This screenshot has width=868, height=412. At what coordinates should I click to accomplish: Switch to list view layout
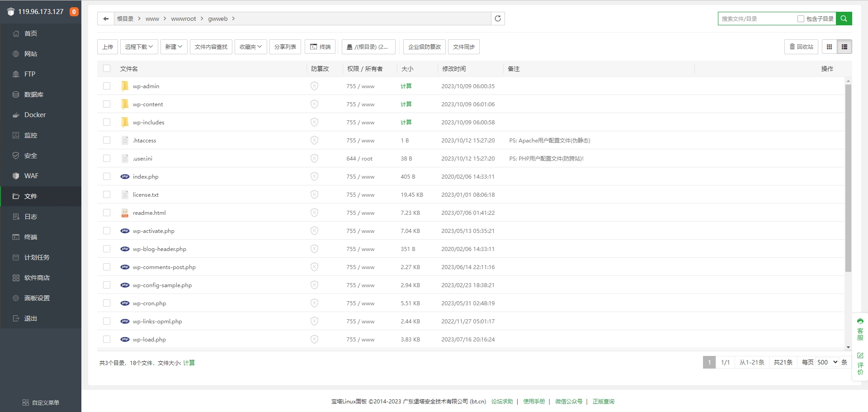coord(844,47)
